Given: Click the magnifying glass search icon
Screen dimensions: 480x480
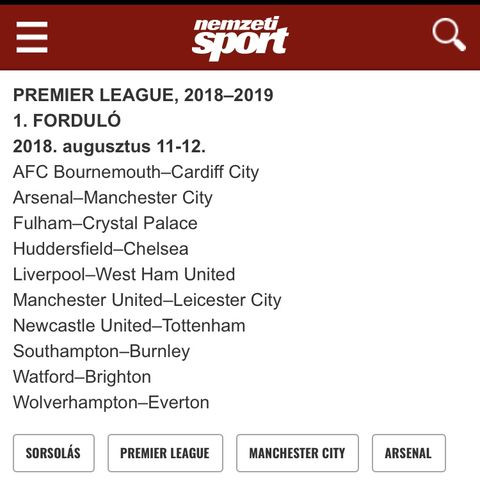Looking at the screenshot, I should coord(449,35).
